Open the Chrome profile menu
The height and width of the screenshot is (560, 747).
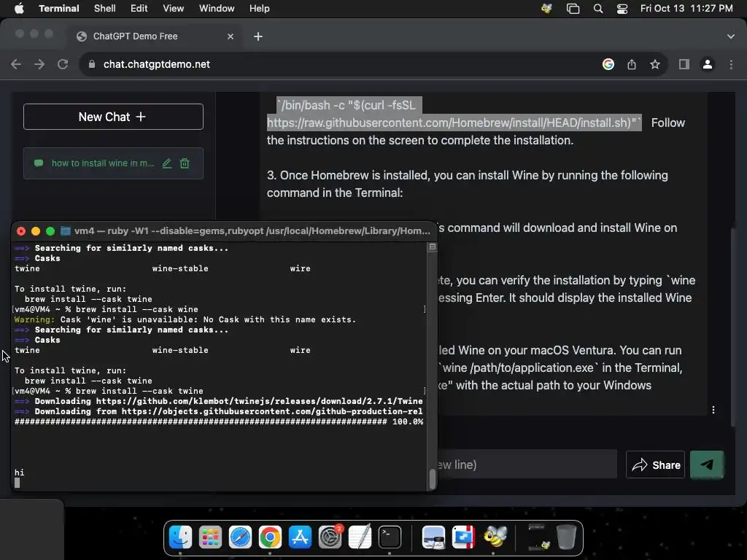(708, 64)
